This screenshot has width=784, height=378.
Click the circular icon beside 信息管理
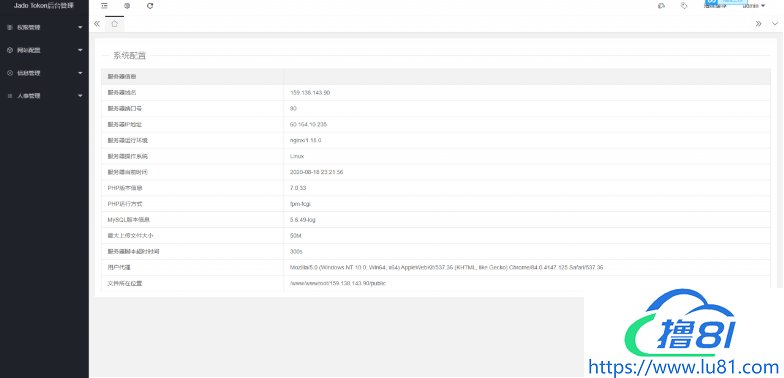click(x=10, y=73)
